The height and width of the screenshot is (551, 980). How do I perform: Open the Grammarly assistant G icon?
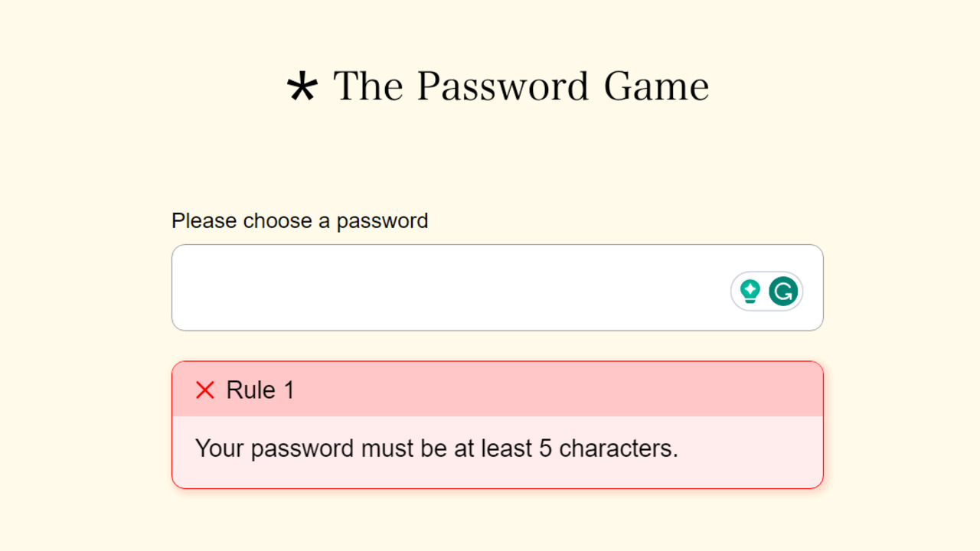[x=782, y=291]
